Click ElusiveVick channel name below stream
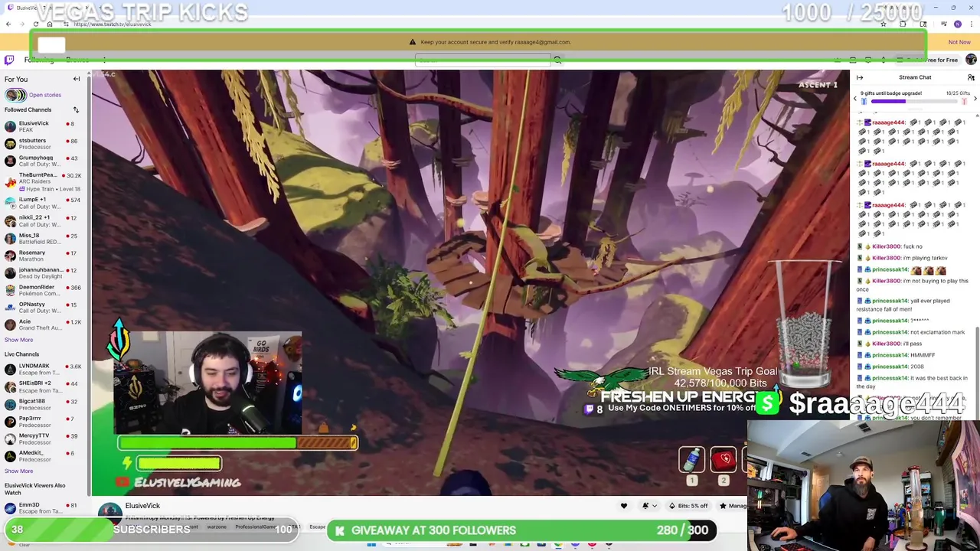Image resolution: width=980 pixels, height=551 pixels. click(142, 506)
